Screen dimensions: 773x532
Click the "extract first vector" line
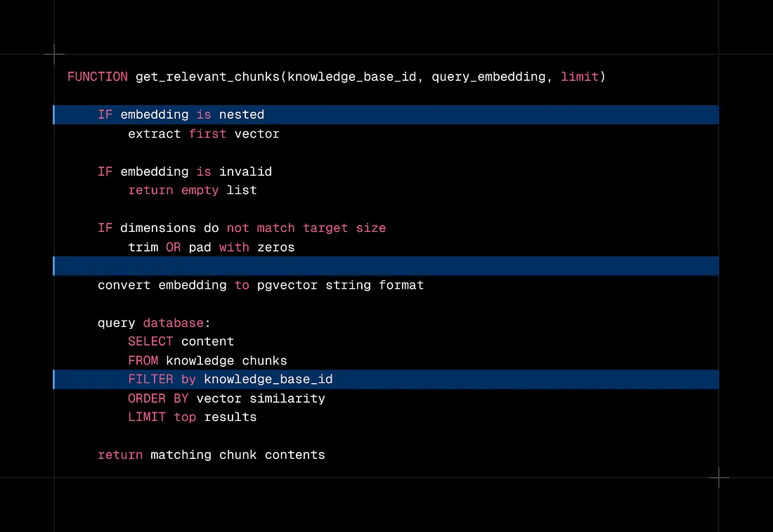[203, 134]
